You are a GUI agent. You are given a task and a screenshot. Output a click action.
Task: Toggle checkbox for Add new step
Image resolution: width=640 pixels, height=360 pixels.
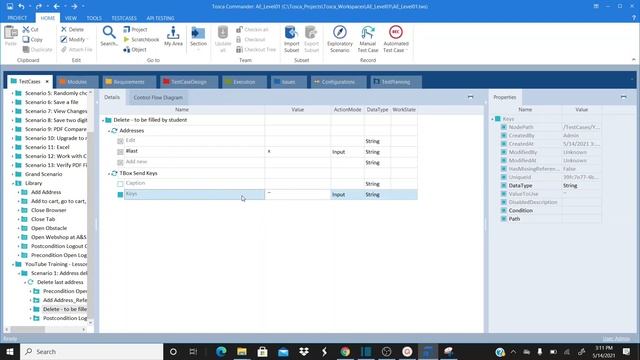[x=120, y=162]
